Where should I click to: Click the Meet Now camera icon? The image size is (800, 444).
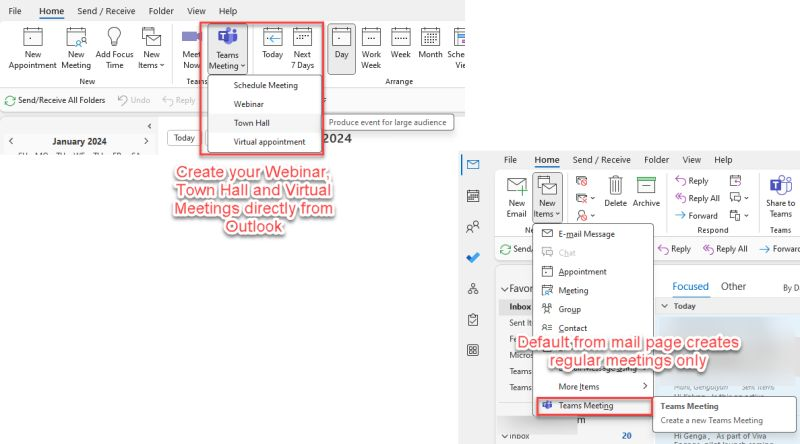(x=191, y=37)
